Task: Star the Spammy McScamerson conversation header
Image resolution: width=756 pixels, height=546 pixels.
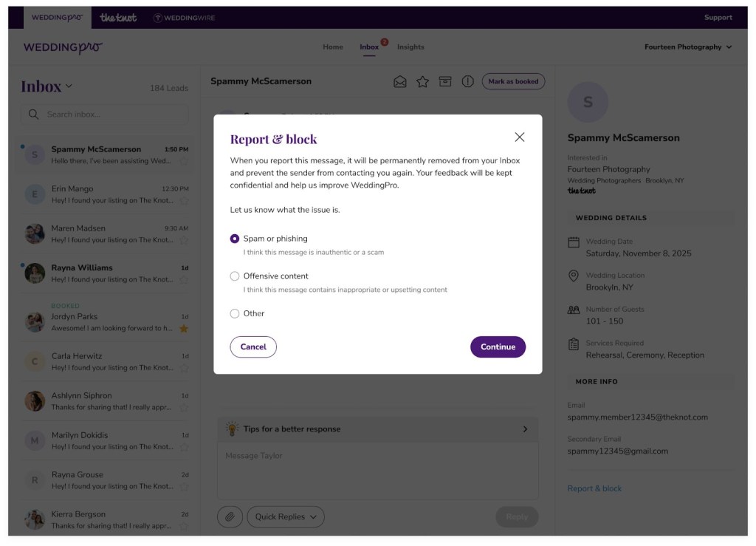Action: [x=422, y=81]
